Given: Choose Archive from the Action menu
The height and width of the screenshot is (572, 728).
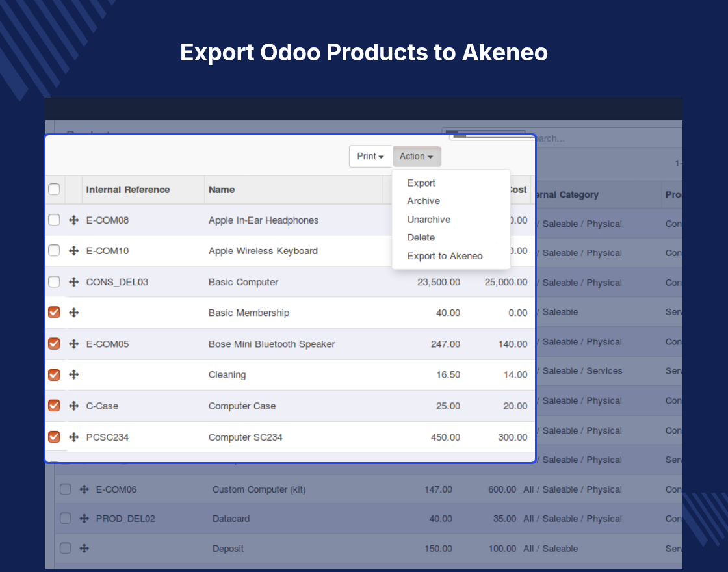Looking at the screenshot, I should [423, 201].
